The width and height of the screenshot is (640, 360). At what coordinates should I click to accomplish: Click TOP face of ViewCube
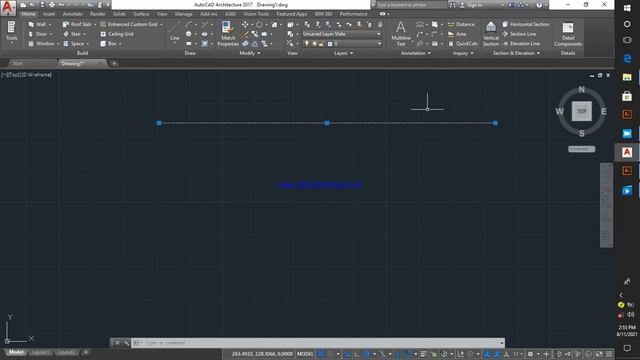click(581, 111)
